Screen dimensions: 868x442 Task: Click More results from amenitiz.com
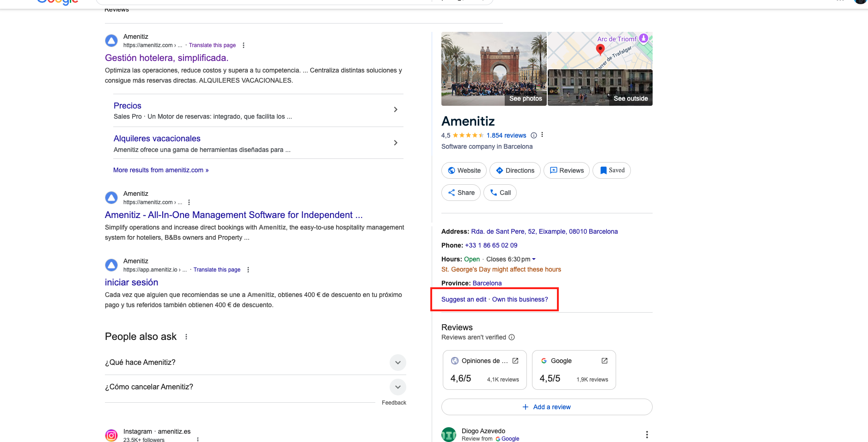pyautogui.click(x=161, y=170)
